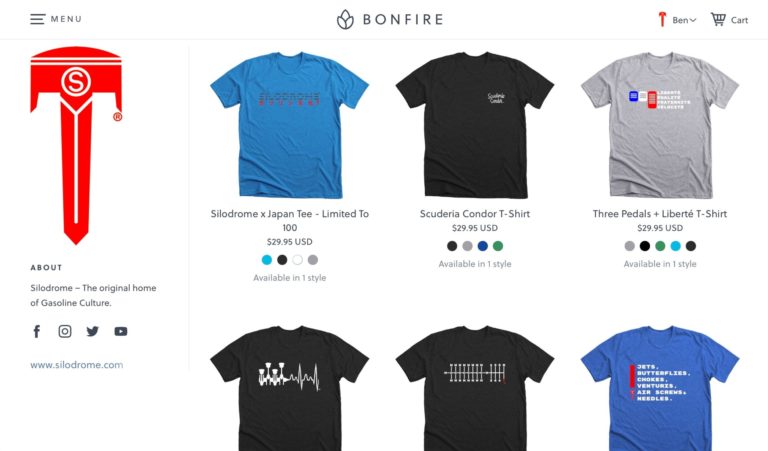Choose green swatch under Scuderia Condor shirt

coord(498,246)
